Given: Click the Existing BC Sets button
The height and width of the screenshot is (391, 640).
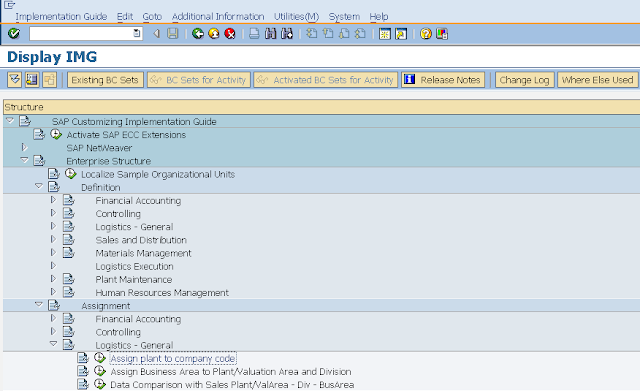Looking at the screenshot, I should (105, 80).
